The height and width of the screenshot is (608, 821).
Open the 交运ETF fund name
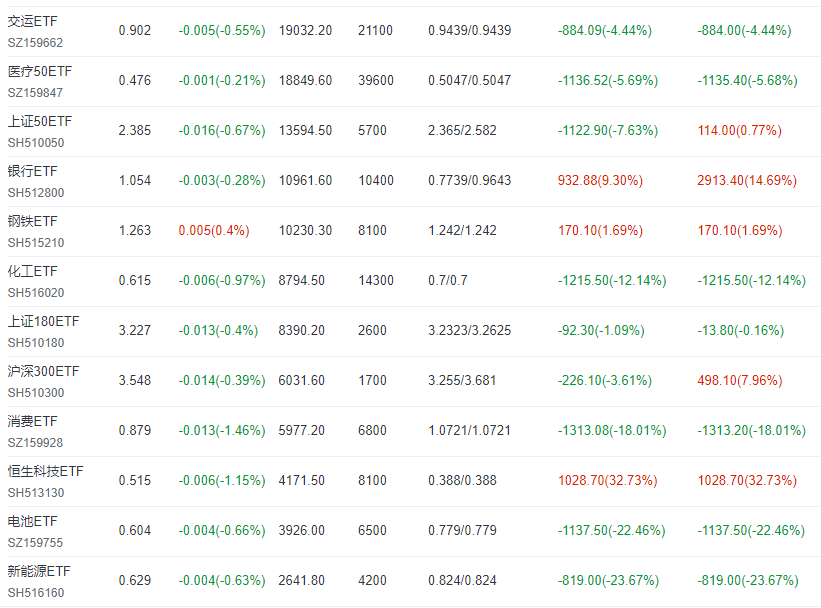tap(32, 21)
